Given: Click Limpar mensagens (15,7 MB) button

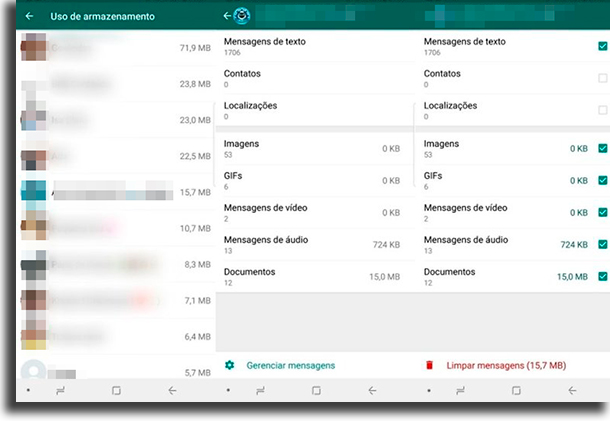Looking at the screenshot, I should pos(506,365).
